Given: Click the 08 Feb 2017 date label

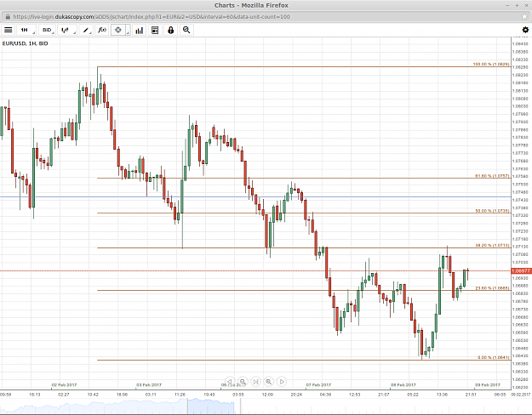Looking at the screenshot, I should [x=403, y=385].
